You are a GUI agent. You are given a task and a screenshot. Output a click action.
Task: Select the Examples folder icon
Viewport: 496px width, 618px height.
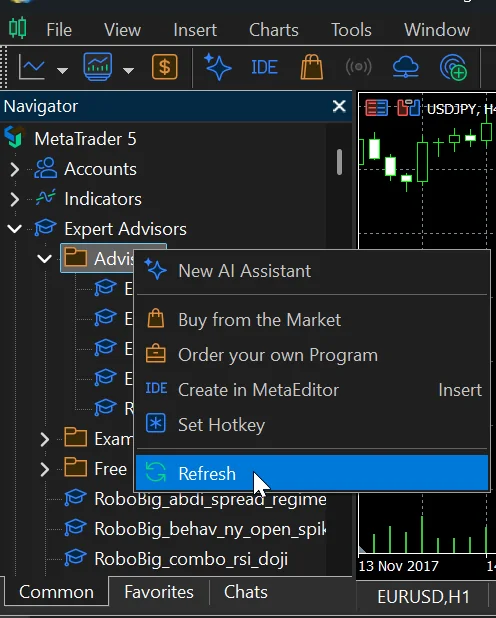[x=75, y=437]
